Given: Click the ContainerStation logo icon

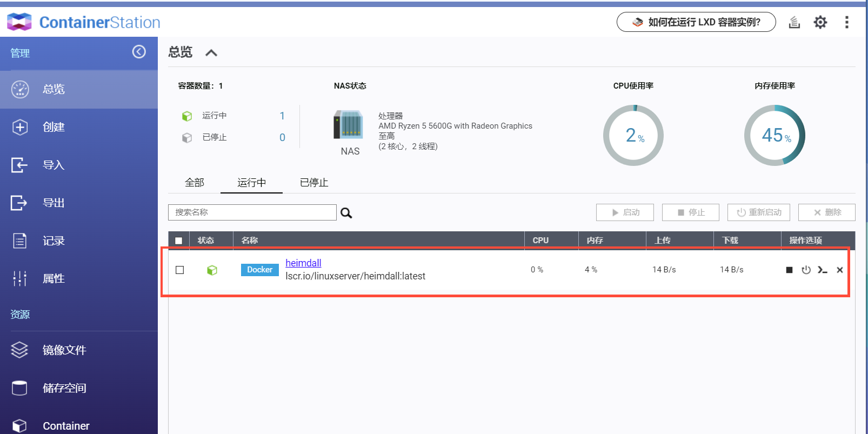Looking at the screenshot, I should (x=19, y=22).
